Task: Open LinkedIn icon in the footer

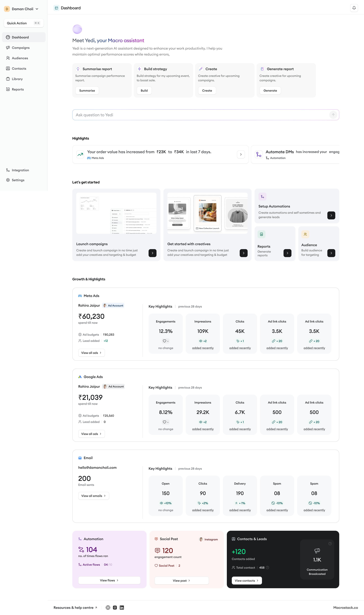Action: (x=122, y=607)
